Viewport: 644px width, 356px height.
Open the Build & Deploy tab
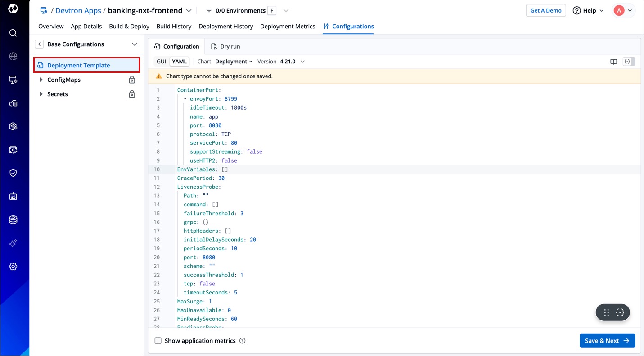129,27
